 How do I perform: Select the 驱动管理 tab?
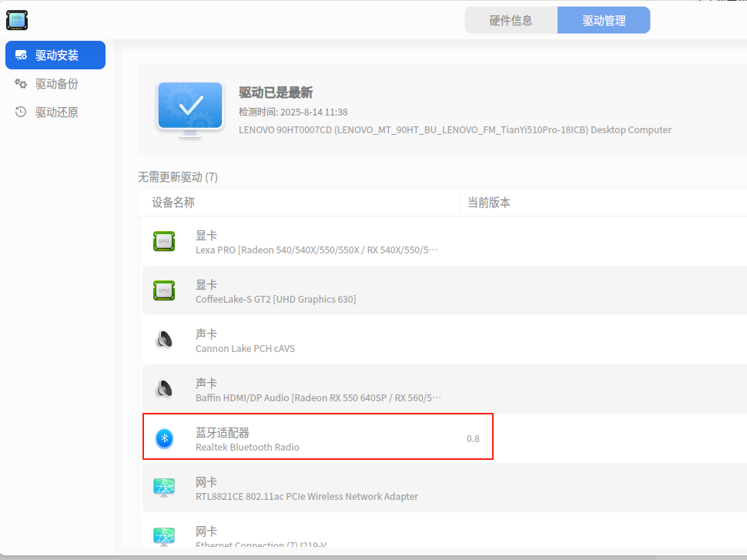point(604,20)
